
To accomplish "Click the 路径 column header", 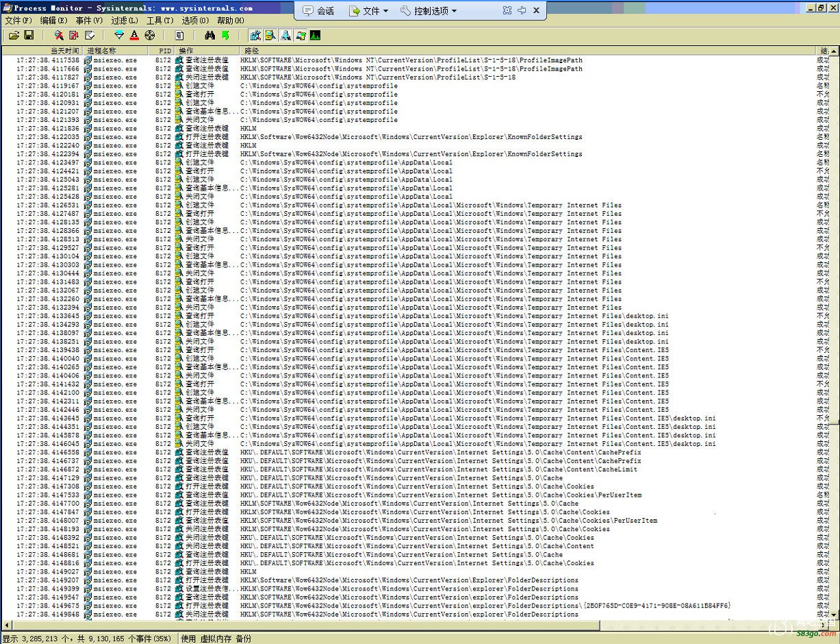I will 529,51.
